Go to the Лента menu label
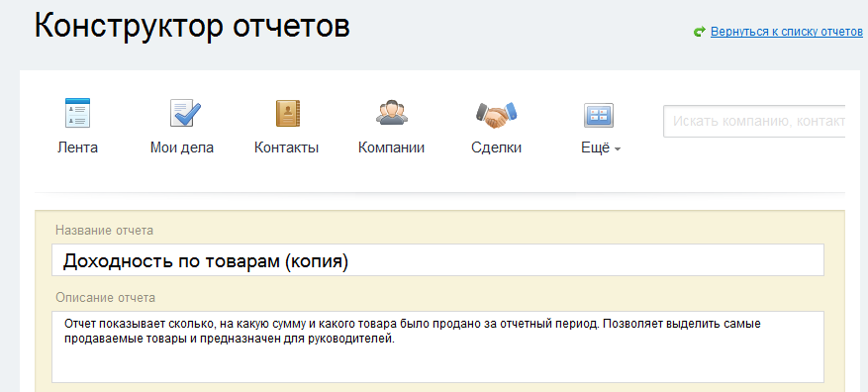 pyautogui.click(x=77, y=147)
